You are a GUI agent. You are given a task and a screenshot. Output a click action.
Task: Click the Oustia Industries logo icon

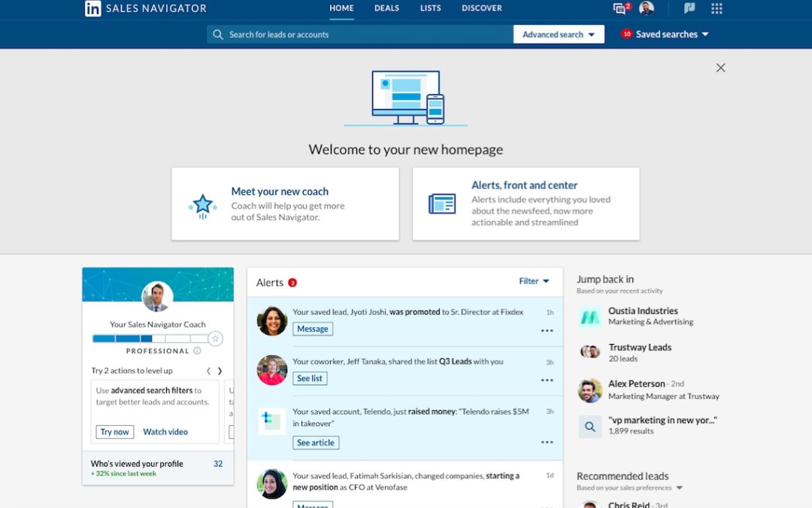pos(590,317)
